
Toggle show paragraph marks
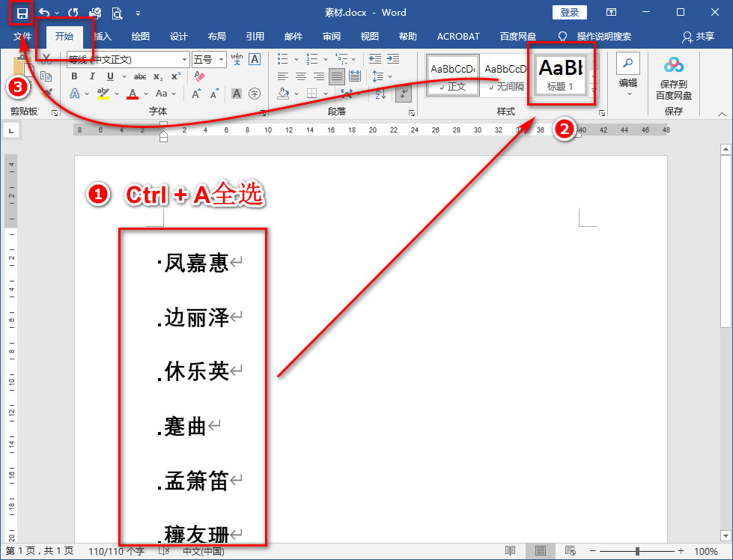click(x=404, y=94)
